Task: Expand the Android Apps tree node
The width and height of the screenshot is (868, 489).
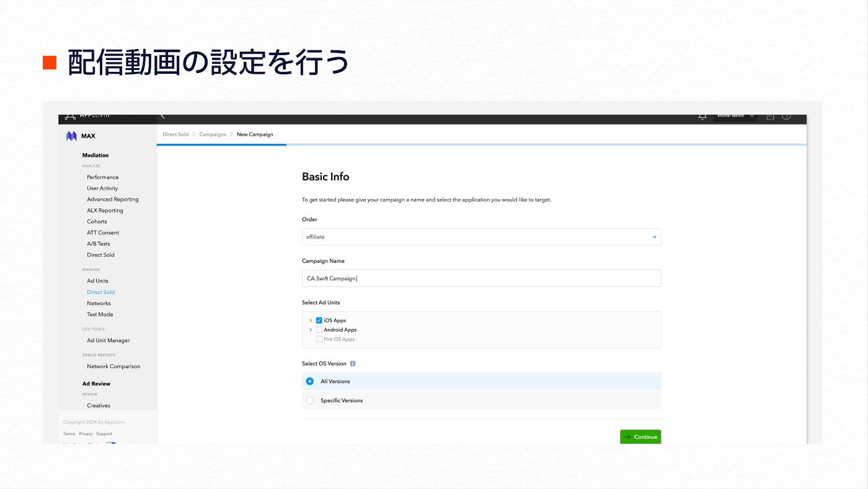Action: [x=311, y=330]
